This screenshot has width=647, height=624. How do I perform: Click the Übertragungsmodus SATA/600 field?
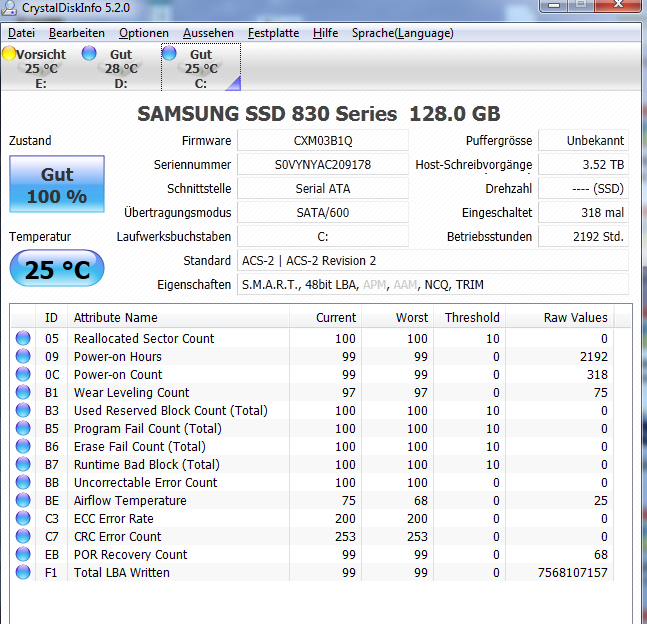323,213
